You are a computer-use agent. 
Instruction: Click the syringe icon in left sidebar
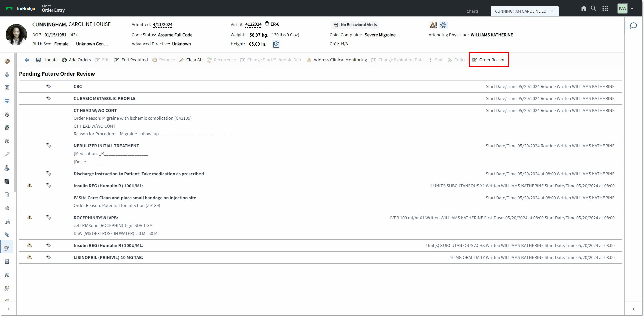point(7,154)
